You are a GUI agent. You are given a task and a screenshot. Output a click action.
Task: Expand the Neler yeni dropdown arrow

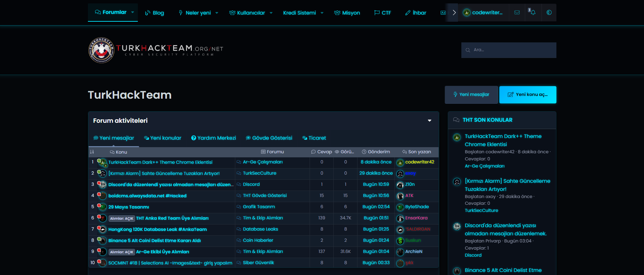pyautogui.click(x=217, y=13)
